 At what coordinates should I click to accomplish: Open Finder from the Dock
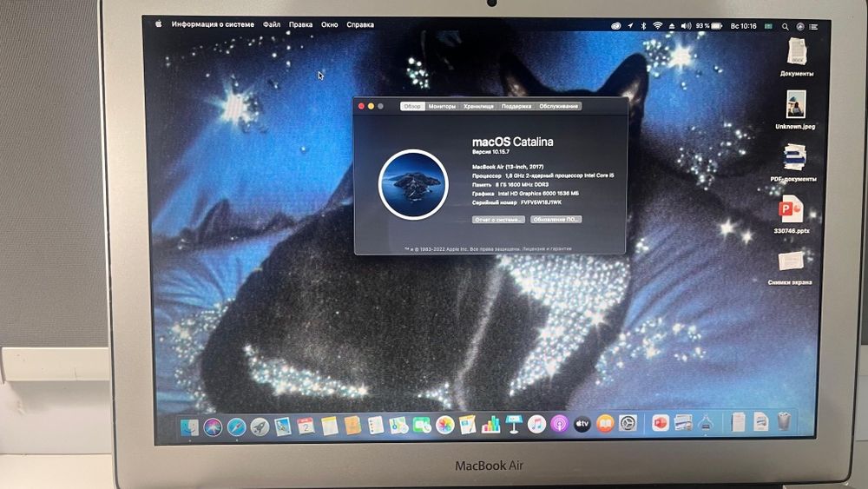[189, 426]
